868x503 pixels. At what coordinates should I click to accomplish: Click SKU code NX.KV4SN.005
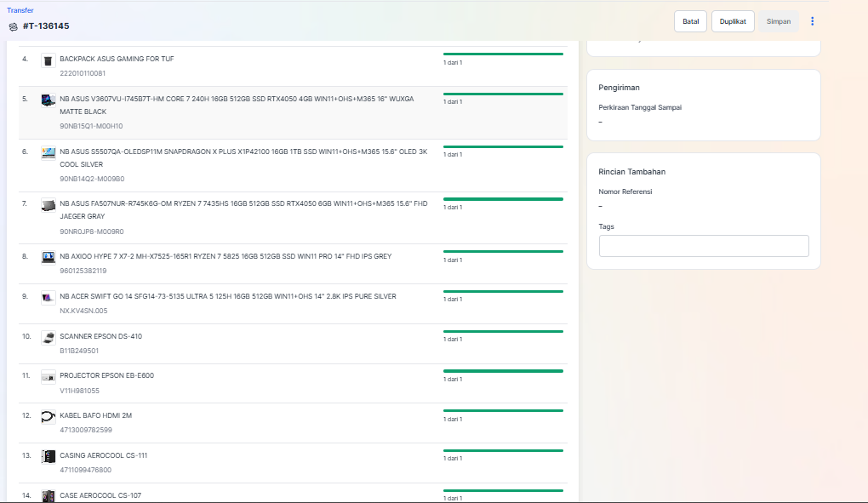83,311
